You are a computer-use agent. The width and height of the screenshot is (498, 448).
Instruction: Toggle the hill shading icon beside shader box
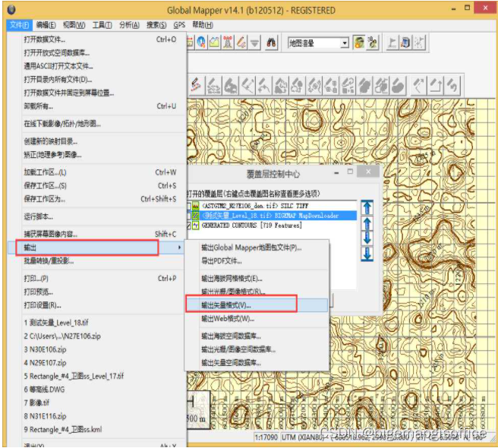[x=359, y=43]
